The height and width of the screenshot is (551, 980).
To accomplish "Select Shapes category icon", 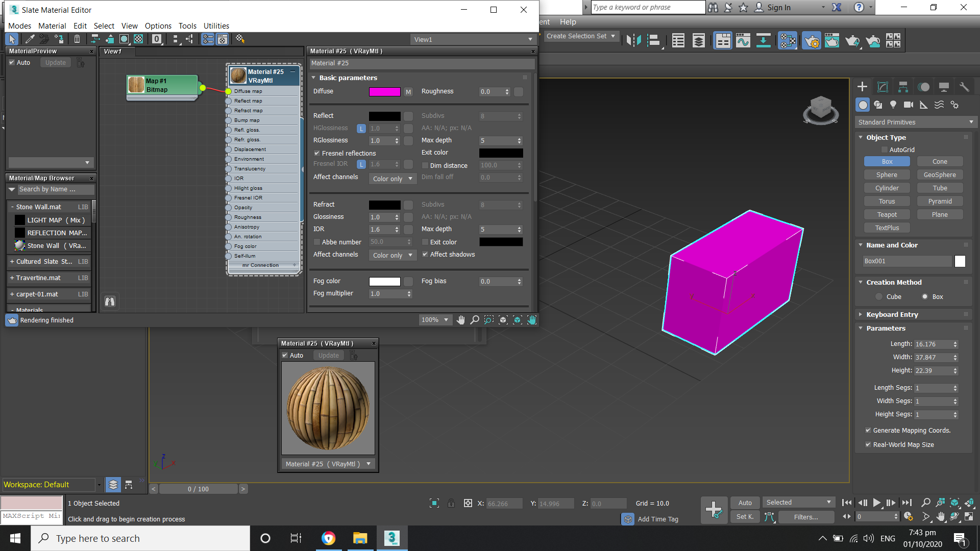I will pos(878,105).
